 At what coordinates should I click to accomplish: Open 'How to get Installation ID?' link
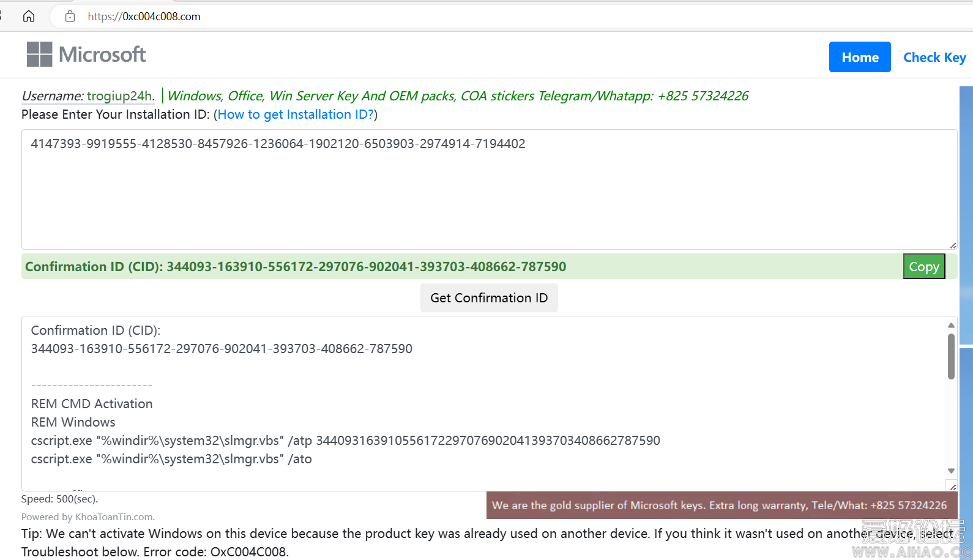pos(296,114)
